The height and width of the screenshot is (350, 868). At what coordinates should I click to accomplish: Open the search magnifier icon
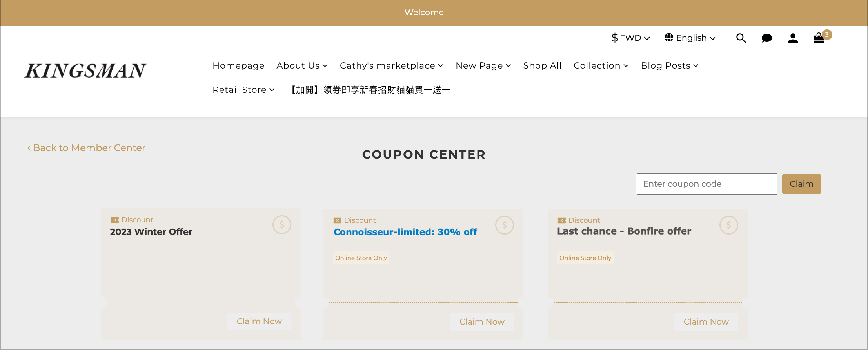[x=741, y=38]
